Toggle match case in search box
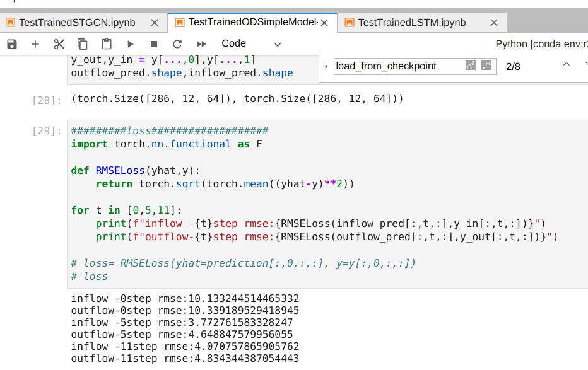Screen dimensions: 588x370 [470, 66]
